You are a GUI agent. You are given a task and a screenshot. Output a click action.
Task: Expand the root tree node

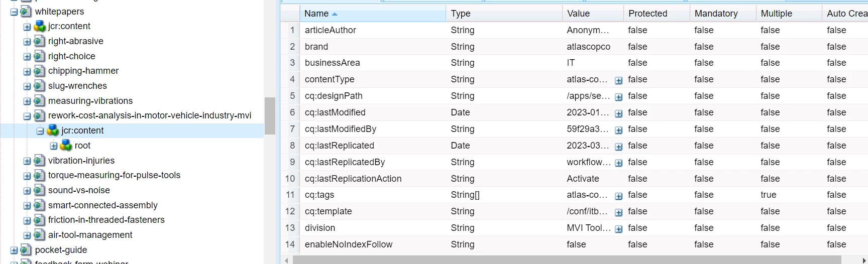(x=54, y=146)
